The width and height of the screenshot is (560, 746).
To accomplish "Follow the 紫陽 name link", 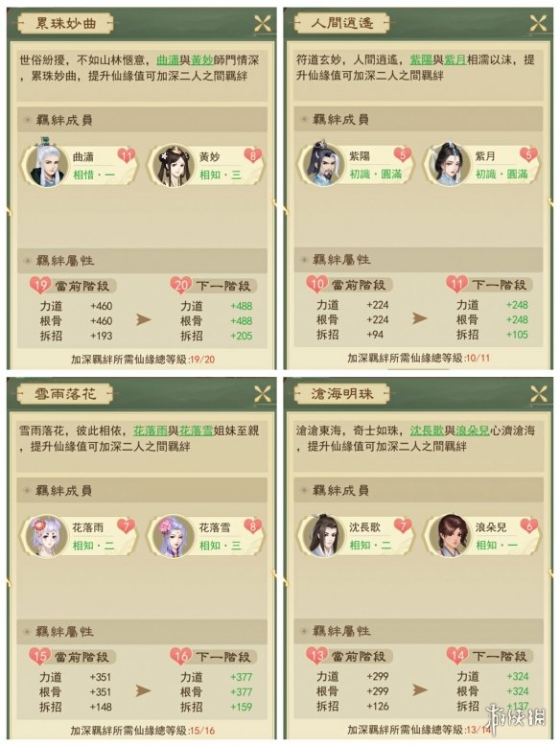I will [421, 60].
